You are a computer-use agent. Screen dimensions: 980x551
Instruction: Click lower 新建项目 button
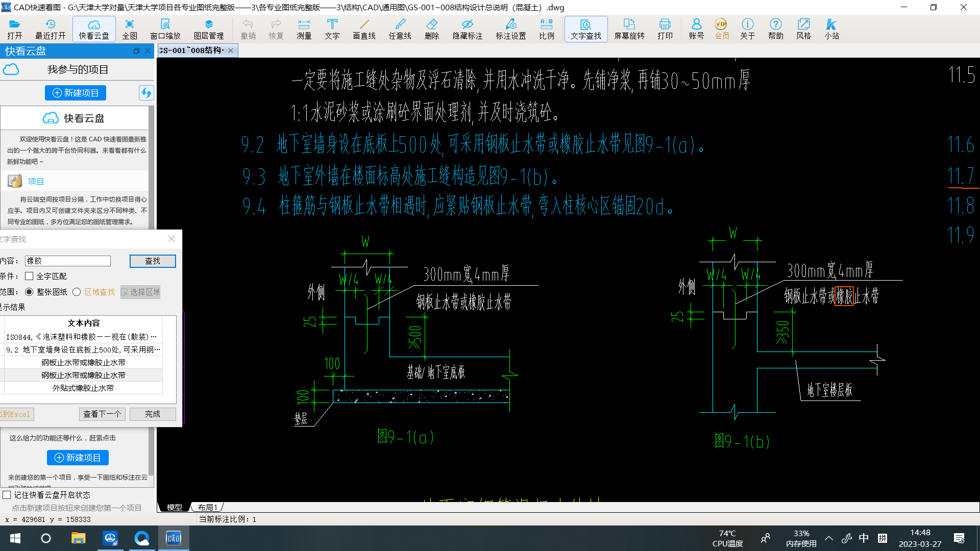tap(78, 458)
